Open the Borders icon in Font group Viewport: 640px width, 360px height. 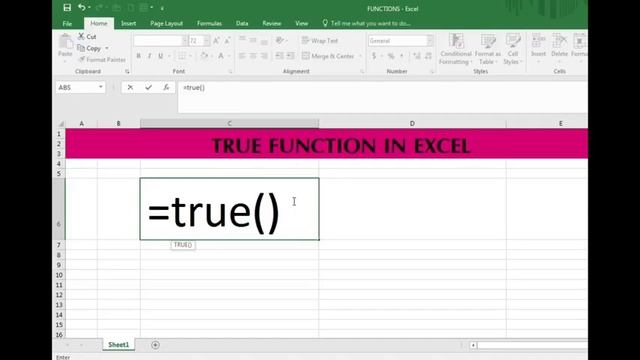(182, 56)
